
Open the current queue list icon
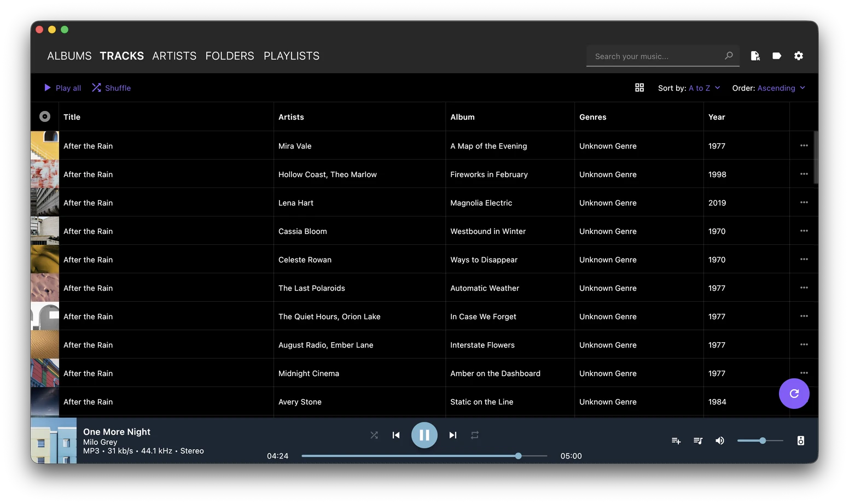[698, 441]
